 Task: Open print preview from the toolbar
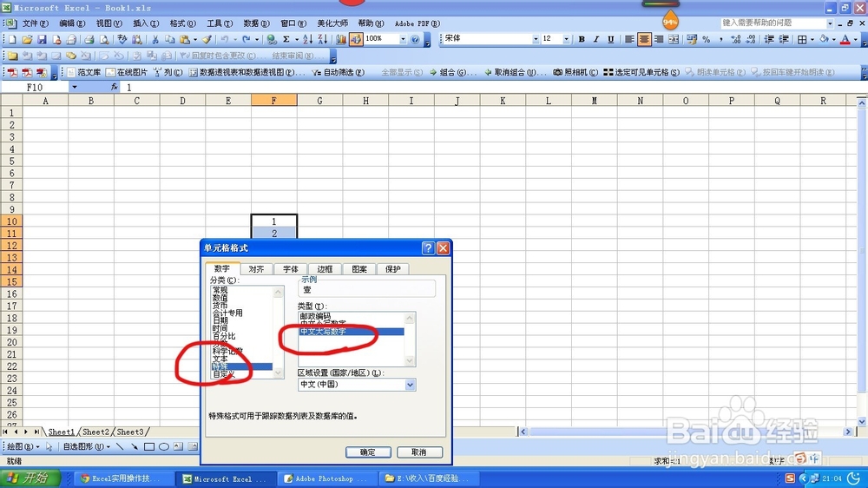(103, 39)
